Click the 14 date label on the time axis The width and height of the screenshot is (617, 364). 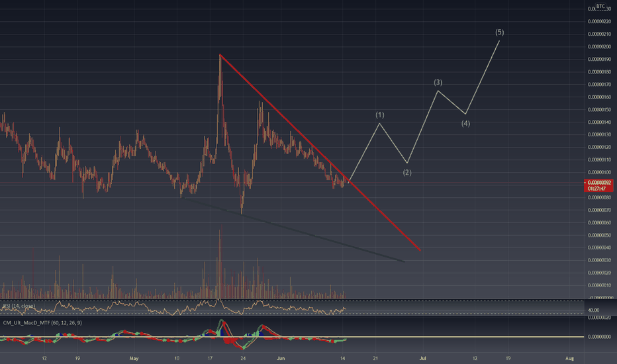[343, 359]
